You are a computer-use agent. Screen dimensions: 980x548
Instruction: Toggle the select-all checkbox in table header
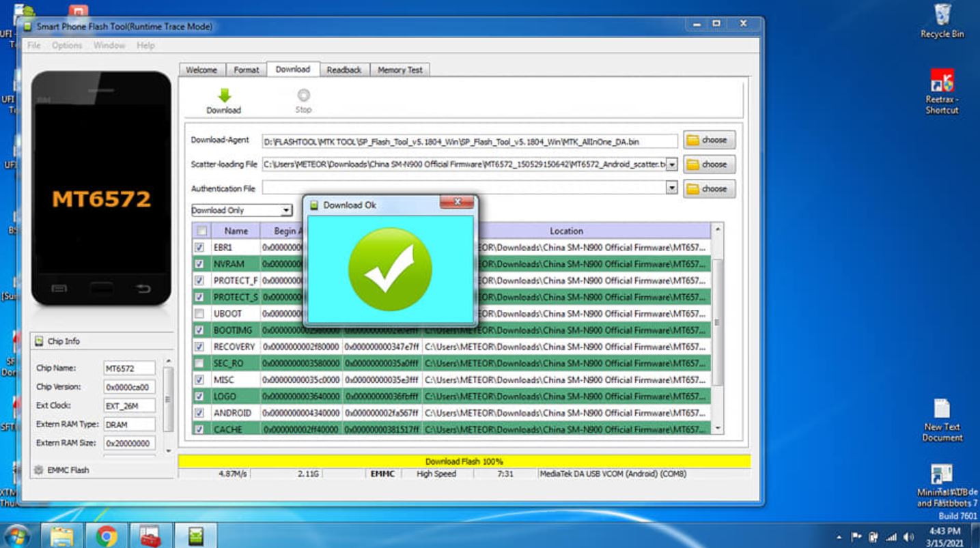[201, 231]
